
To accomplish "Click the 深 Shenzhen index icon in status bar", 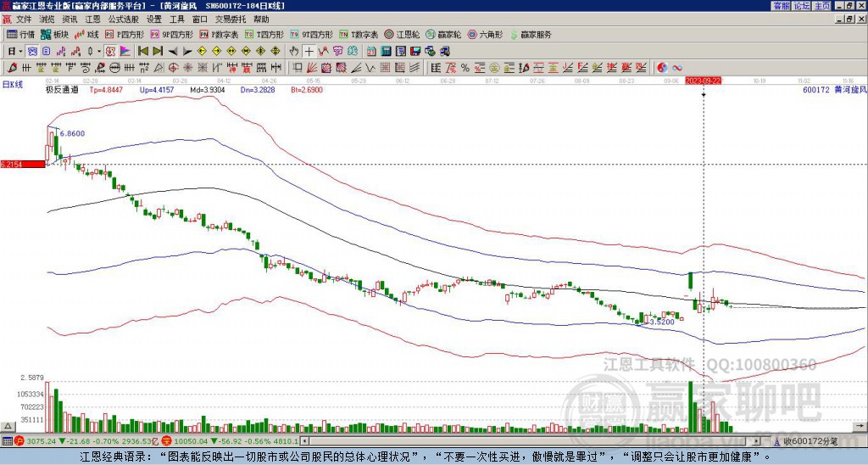I will (166, 441).
